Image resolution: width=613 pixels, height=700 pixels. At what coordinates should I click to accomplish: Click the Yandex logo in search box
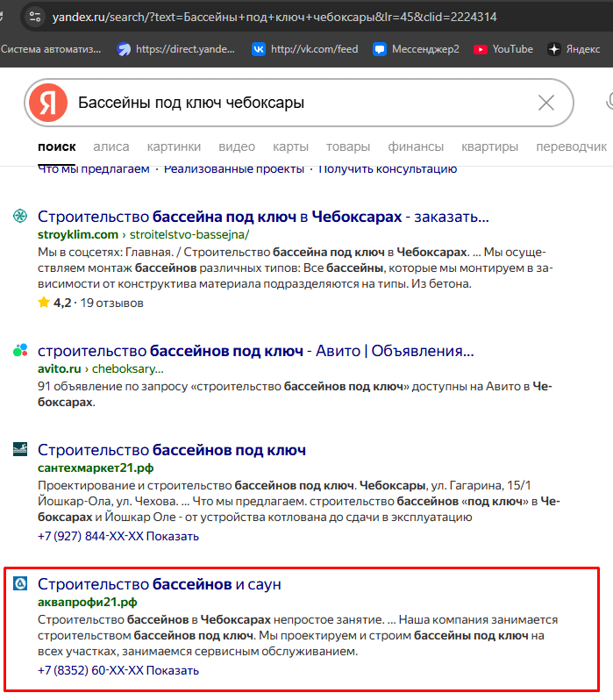click(x=48, y=104)
